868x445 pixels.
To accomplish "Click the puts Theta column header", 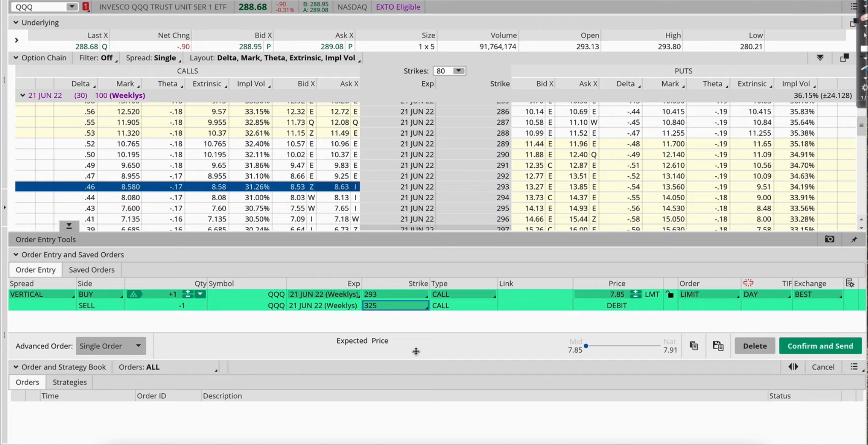I will (x=712, y=84).
